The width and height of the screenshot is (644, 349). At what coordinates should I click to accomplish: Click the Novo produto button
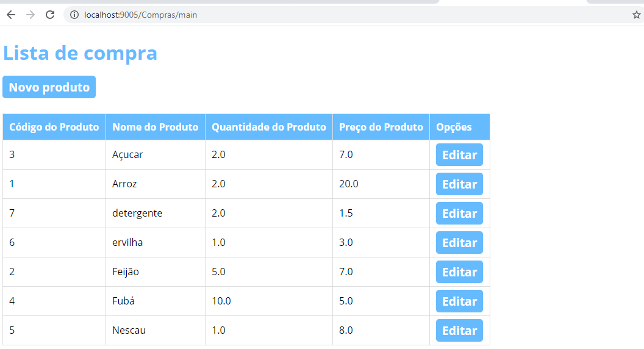(49, 87)
